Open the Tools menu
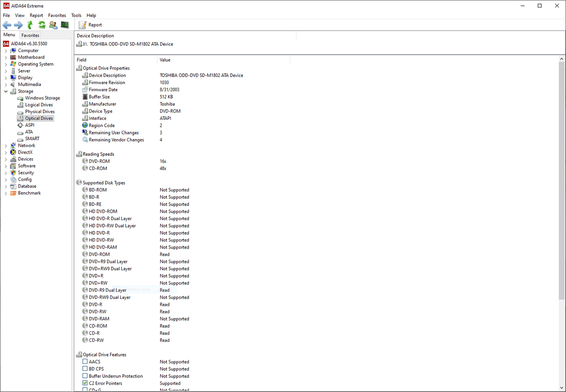The width and height of the screenshot is (566, 392). 76,15
